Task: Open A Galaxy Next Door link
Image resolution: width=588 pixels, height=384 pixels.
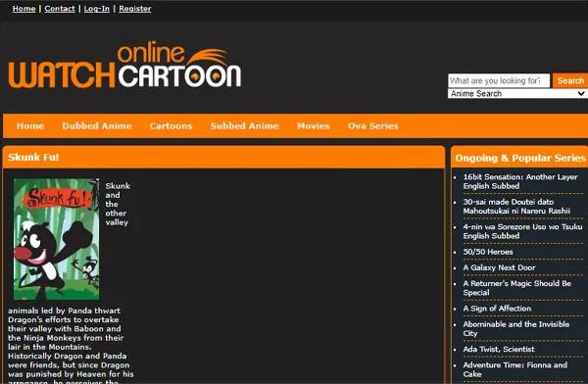Action: coord(499,267)
